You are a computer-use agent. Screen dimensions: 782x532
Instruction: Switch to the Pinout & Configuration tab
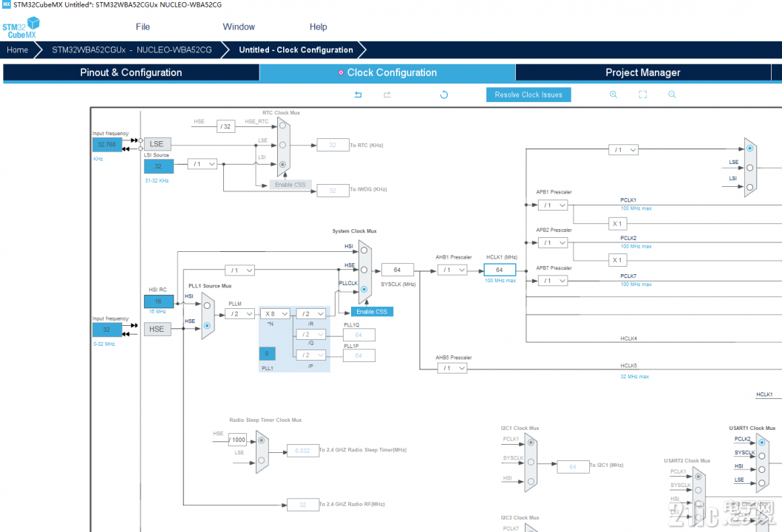point(131,72)
